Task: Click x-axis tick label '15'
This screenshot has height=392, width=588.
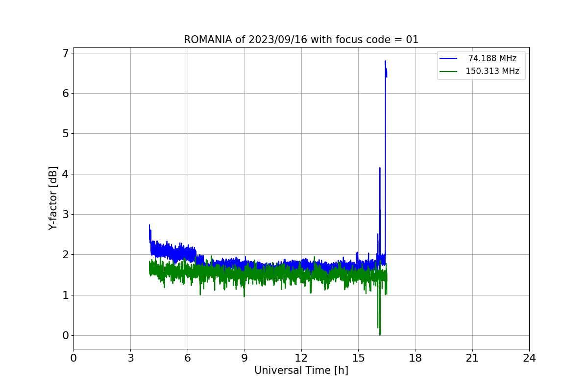Action: pos(358,358)
